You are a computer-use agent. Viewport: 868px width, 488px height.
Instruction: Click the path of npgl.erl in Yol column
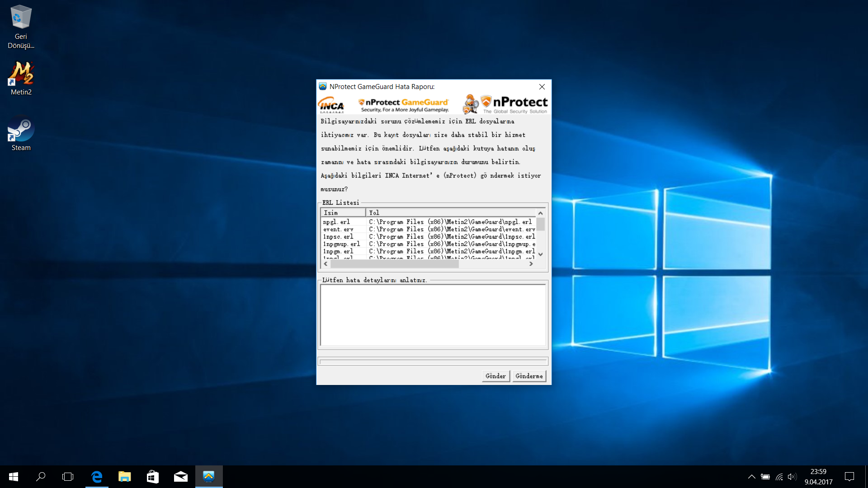click(450, 222)
